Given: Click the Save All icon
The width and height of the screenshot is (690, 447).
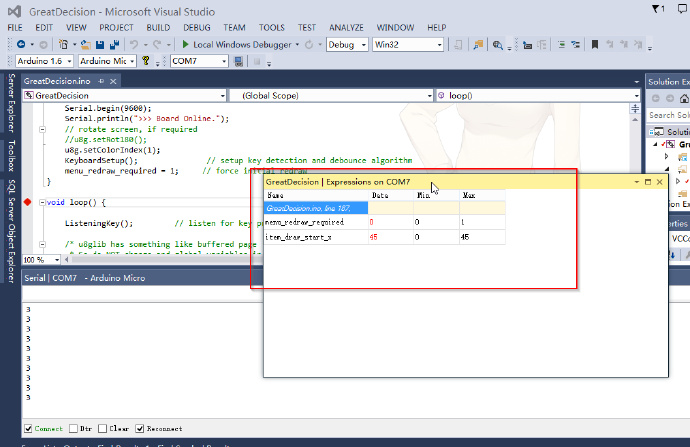Looking at the screenshot, I should tap(114, 44).
